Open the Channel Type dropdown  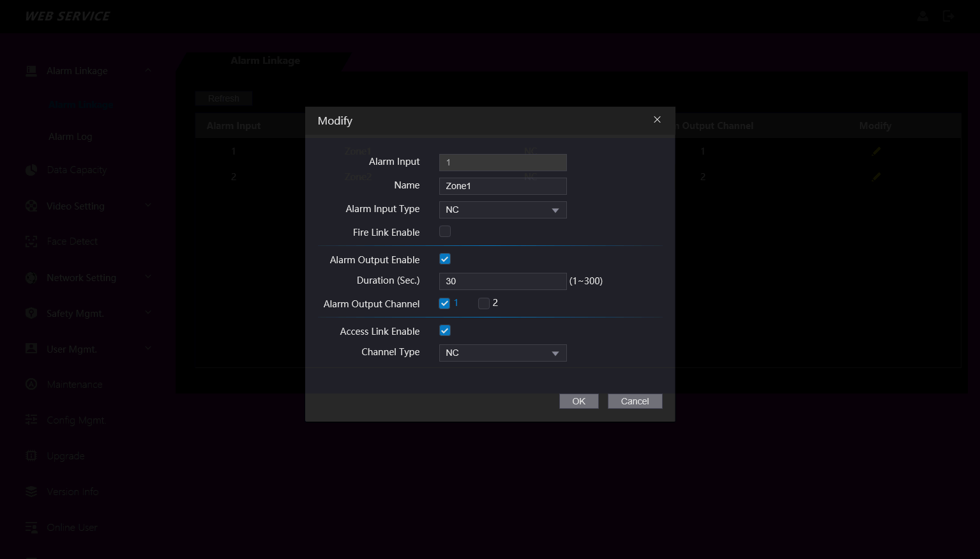(x=503, y=353)
